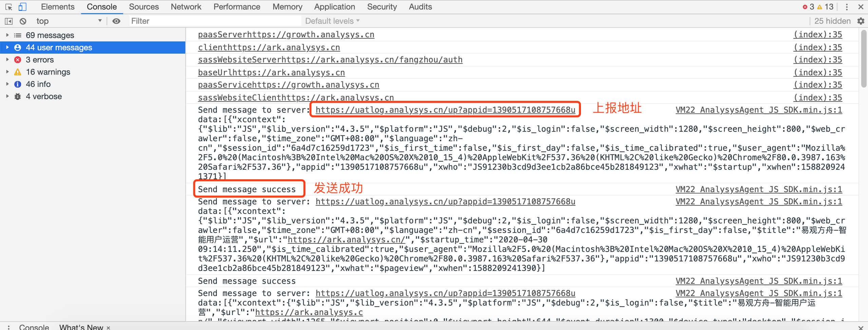The height and width of the screenshot is (330, 868).
Task: Open source link beside boxed Send message success
Action: pyautogui.click(x=759, y=189)
